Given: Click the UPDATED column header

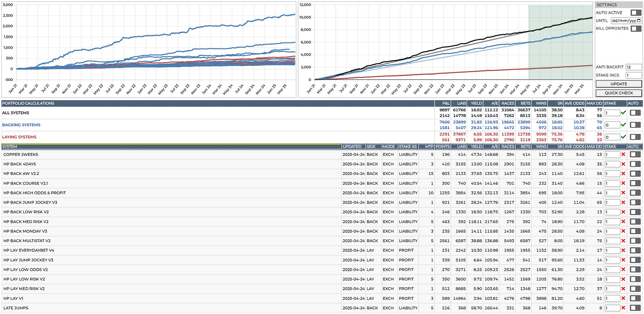Looking at the screenshot, I should coord(353,146).
